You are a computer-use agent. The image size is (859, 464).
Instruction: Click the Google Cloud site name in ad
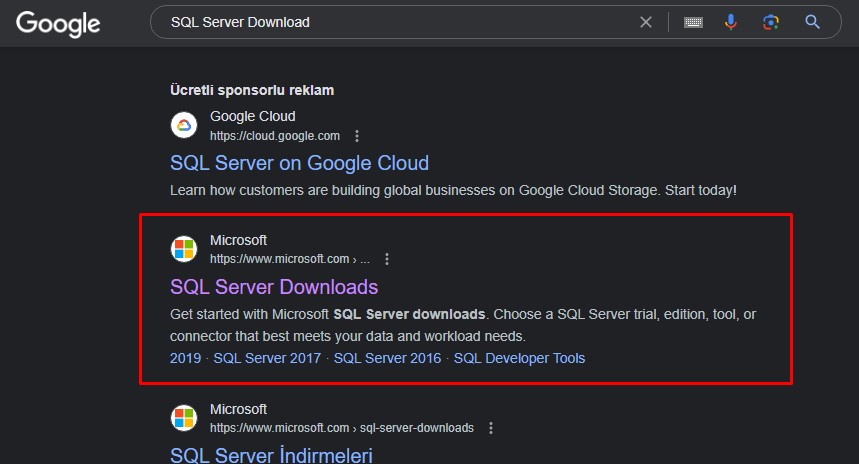tap(253, 117)
